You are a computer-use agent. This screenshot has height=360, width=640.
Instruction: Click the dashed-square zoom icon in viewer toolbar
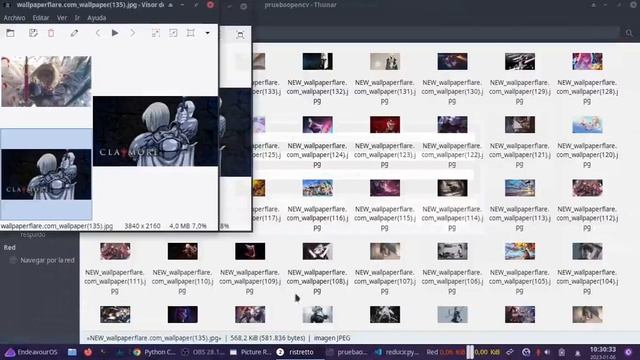[x=156, y=33]
